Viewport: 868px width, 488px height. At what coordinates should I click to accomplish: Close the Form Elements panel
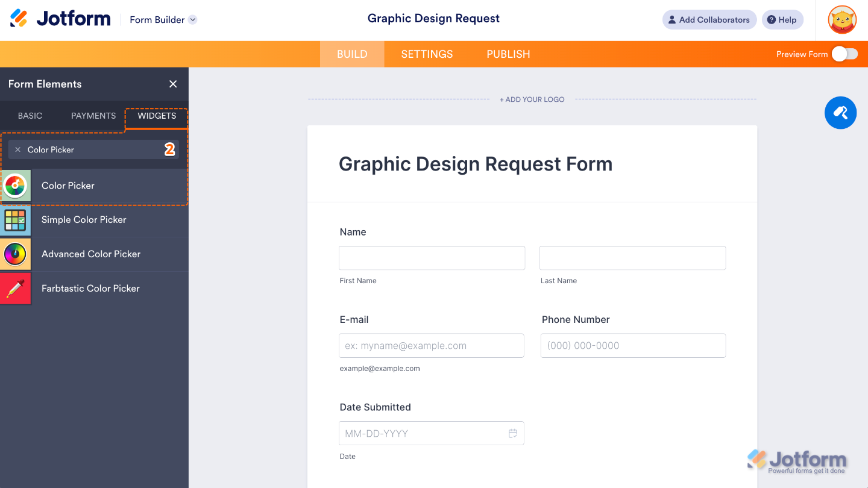tap(173, 84)
